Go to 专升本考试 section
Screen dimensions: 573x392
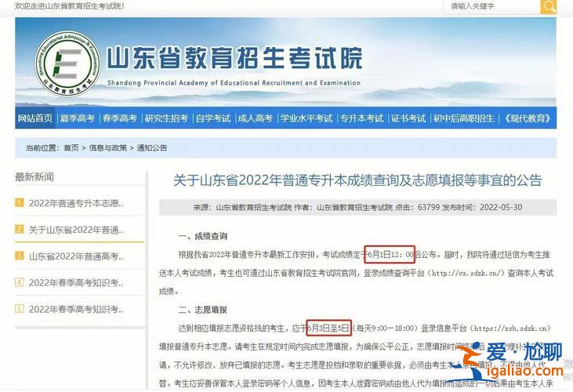pyautogui.click(x=362, y=118)
